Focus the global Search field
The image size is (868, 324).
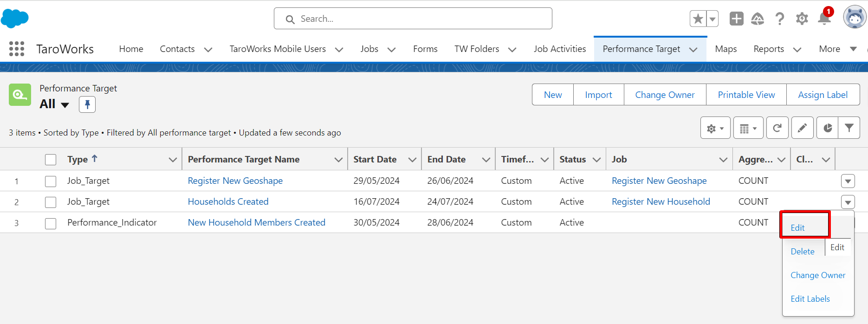413,19
